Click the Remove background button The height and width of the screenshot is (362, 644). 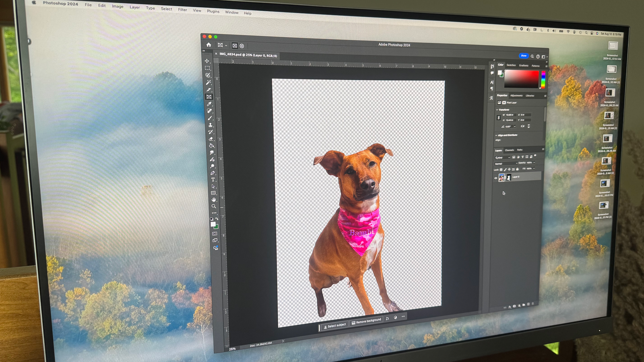point(366,321)
